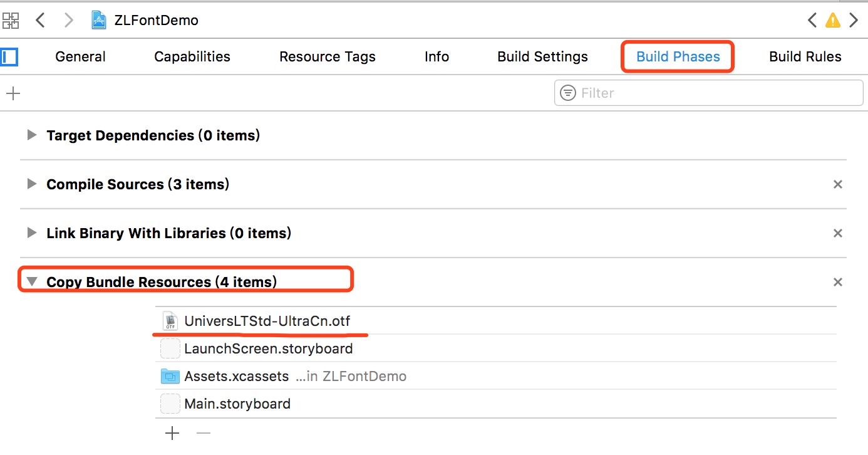Remove selected resource with minus button

click(x=204, y=433)
